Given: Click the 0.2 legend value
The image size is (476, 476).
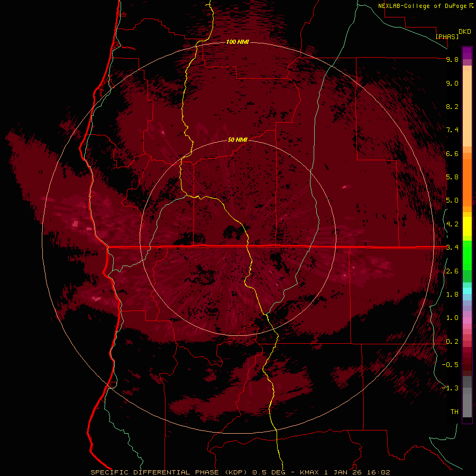Looking at the screenshot, I should [x=452, y=342].
